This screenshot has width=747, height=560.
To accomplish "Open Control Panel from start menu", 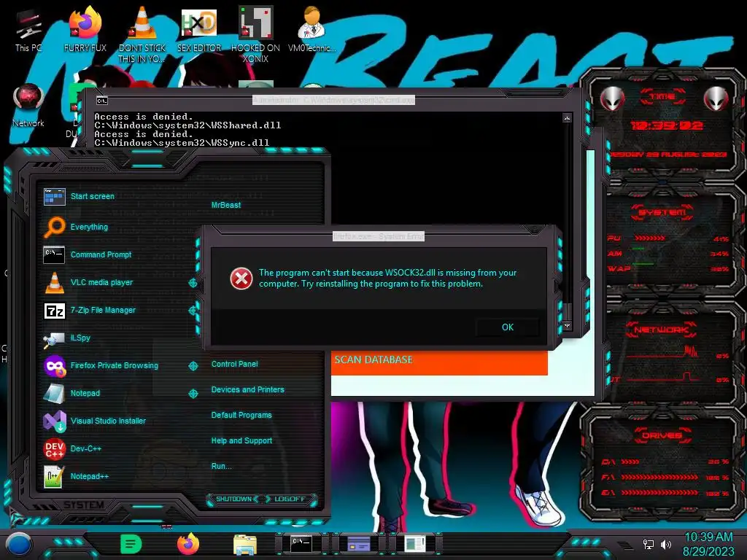I will [234, 365].
